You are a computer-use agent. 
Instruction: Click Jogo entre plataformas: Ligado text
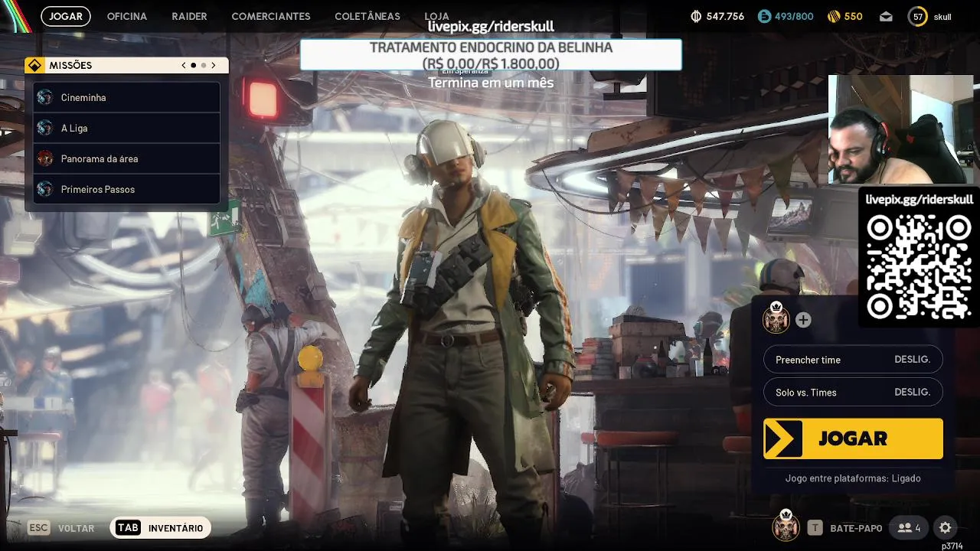pos(853,478)
